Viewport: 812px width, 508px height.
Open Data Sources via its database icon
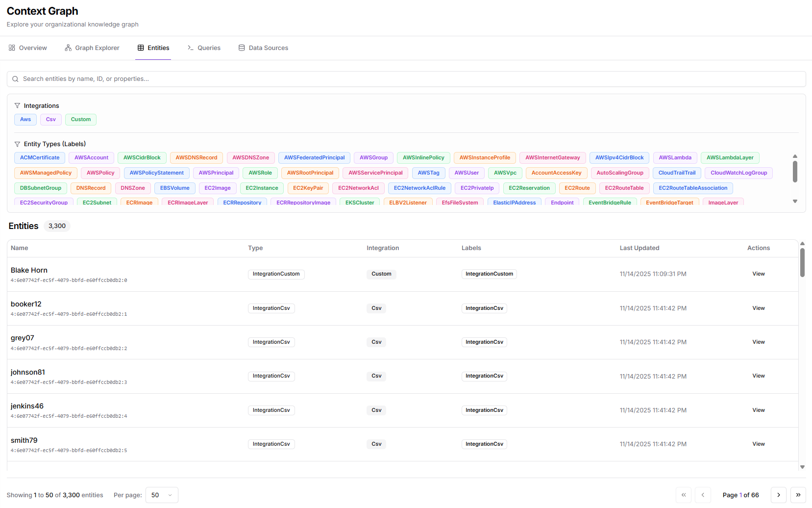[x=241, y=48]
